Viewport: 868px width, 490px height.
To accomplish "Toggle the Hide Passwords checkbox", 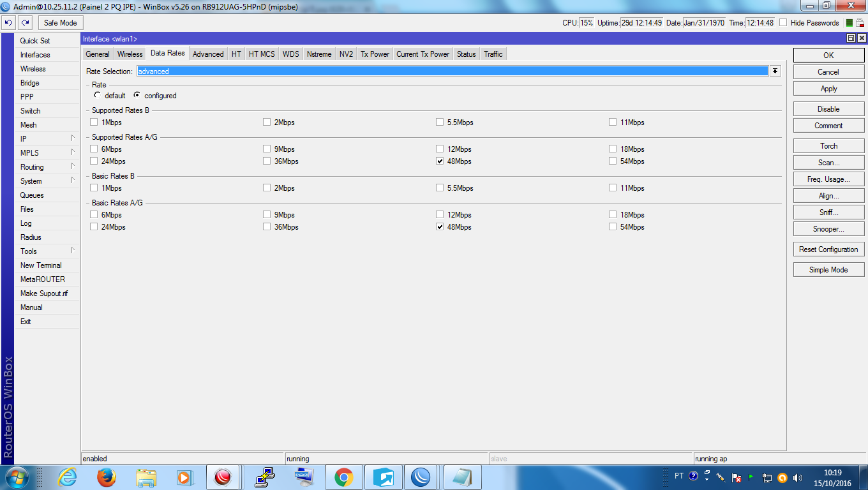I will pos(783,23).
